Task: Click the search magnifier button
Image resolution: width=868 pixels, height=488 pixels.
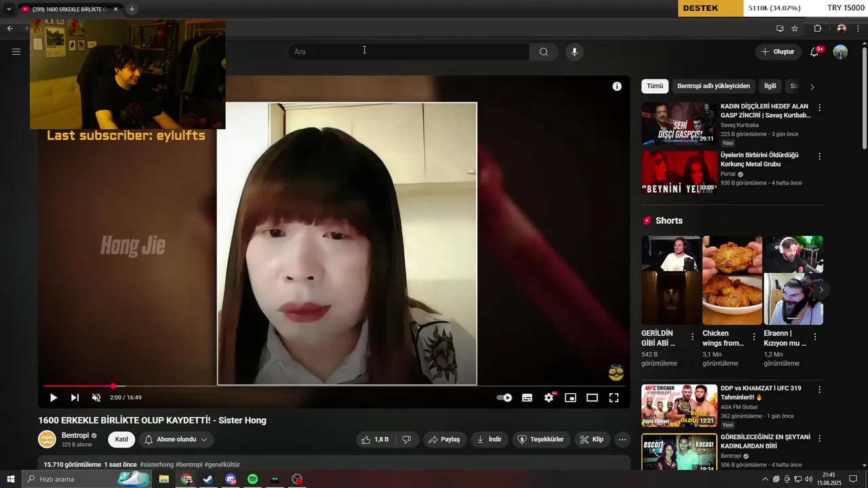Action: (x=544, y=52)
